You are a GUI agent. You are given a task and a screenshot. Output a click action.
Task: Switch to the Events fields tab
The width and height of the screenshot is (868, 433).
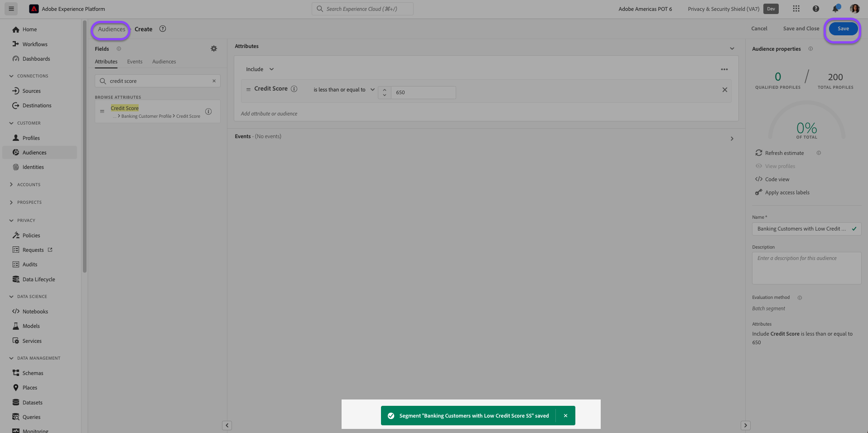pos(135,62)
